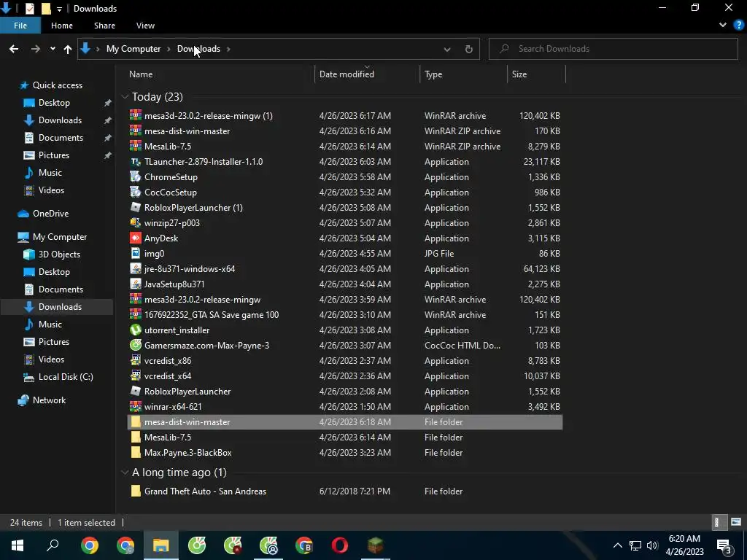
Task: Go back with the Back arrow
Action: pyautogui.click(x=14, y=49)
